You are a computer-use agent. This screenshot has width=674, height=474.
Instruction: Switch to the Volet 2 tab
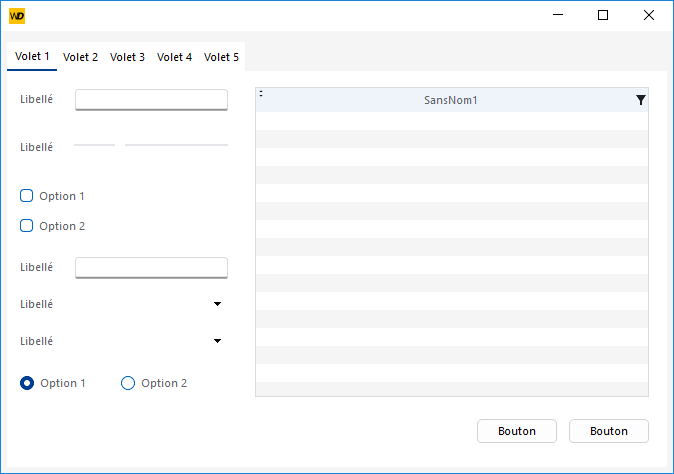point(80,57)
